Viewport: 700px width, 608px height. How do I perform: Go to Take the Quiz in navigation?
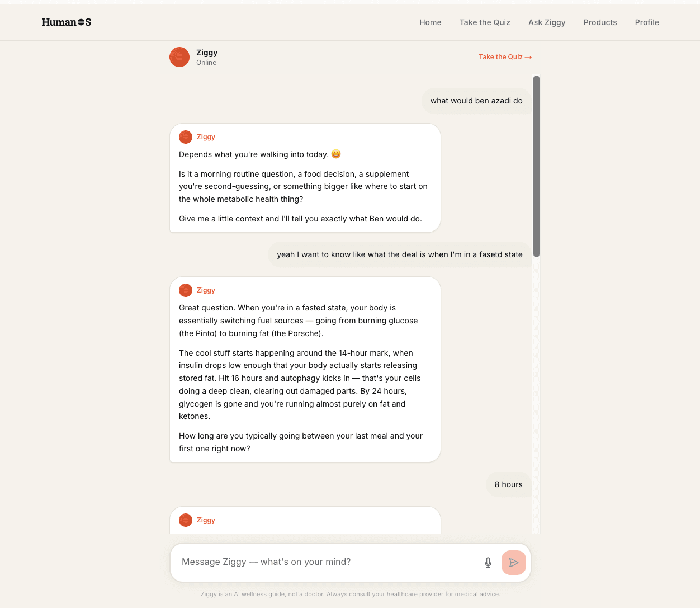(485, 22)
